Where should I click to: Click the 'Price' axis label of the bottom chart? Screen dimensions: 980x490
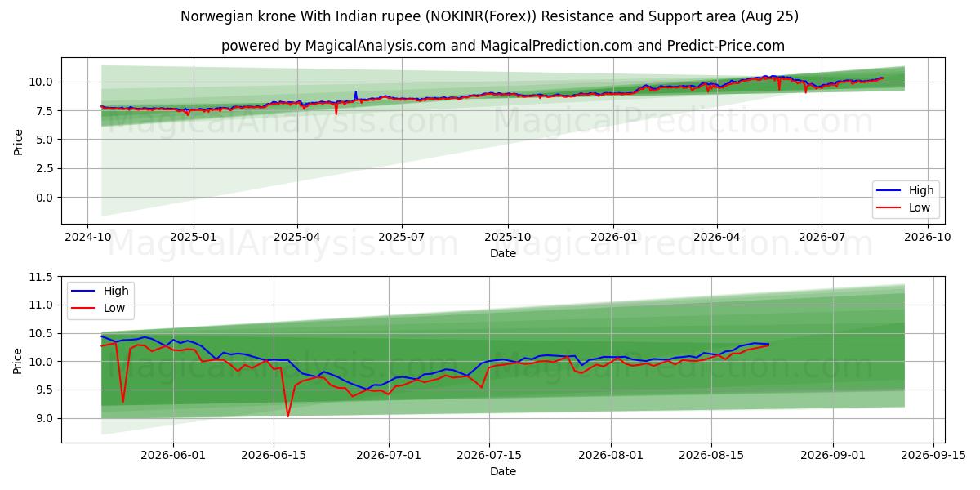(x=18, y=360)
